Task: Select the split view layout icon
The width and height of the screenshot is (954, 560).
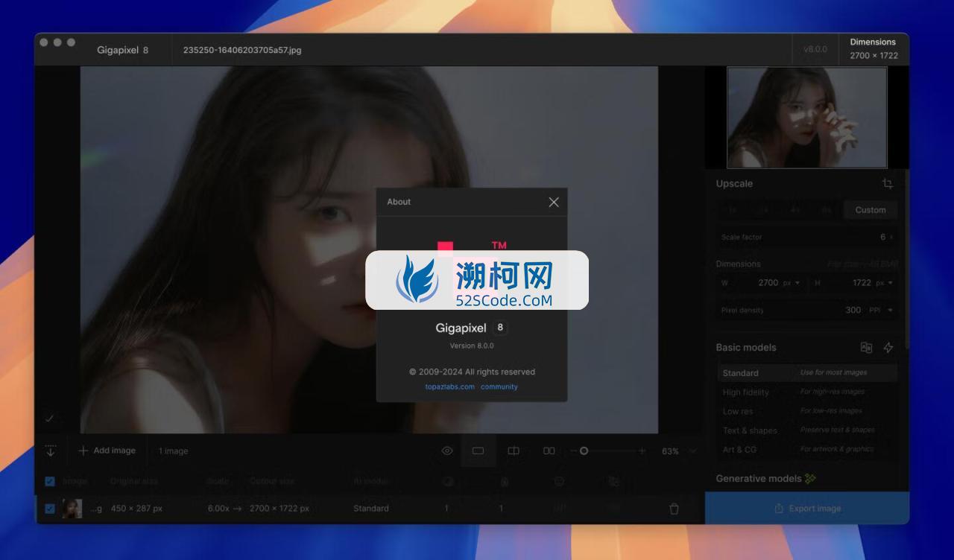Action: (x=514, y=451)
